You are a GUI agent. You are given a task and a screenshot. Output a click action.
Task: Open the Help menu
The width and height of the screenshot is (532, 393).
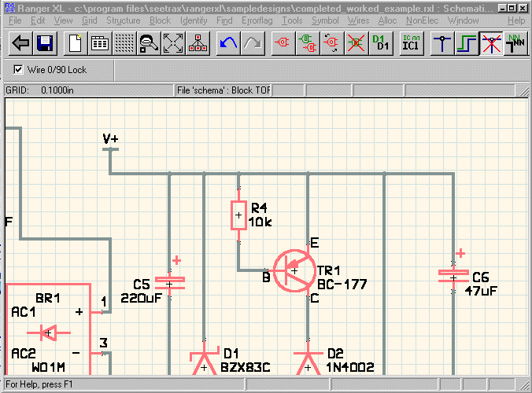pyautogui.click(x=516, y=20)
